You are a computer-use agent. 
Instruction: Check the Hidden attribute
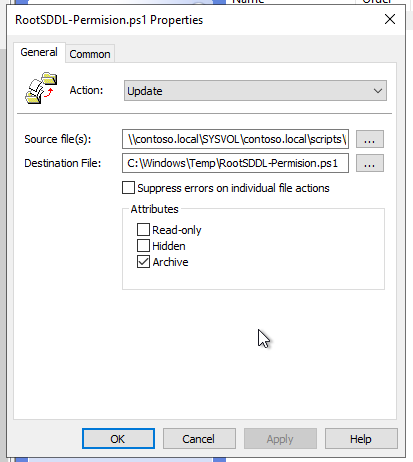pyautogui.click(x=143, y=245)
